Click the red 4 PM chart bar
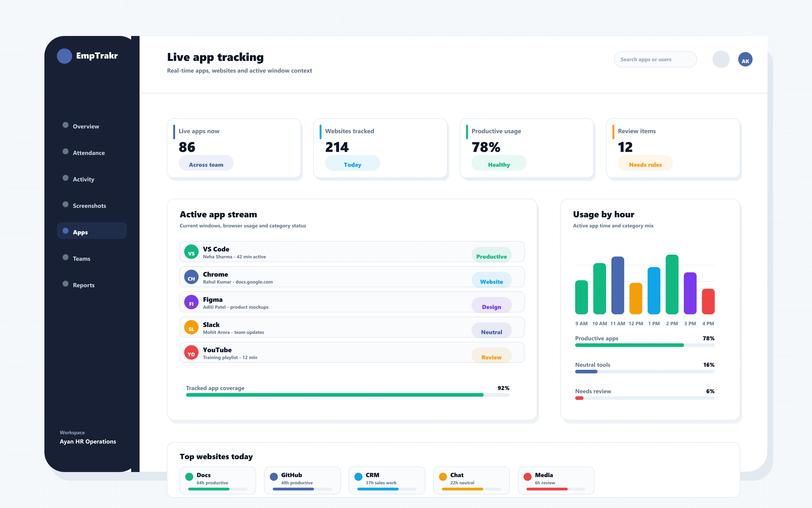The width and height of the screenshot is (812, 508). click(x=708, y=301)
